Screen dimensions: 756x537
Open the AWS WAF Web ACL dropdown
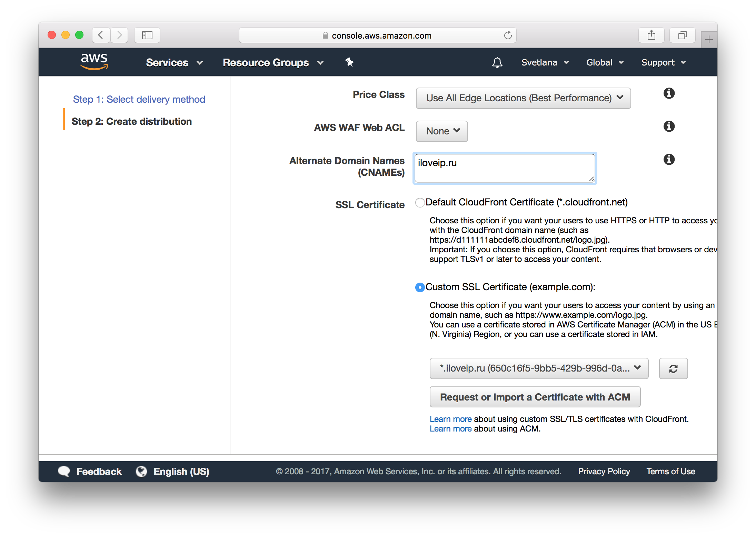click(x=441, y=131)
